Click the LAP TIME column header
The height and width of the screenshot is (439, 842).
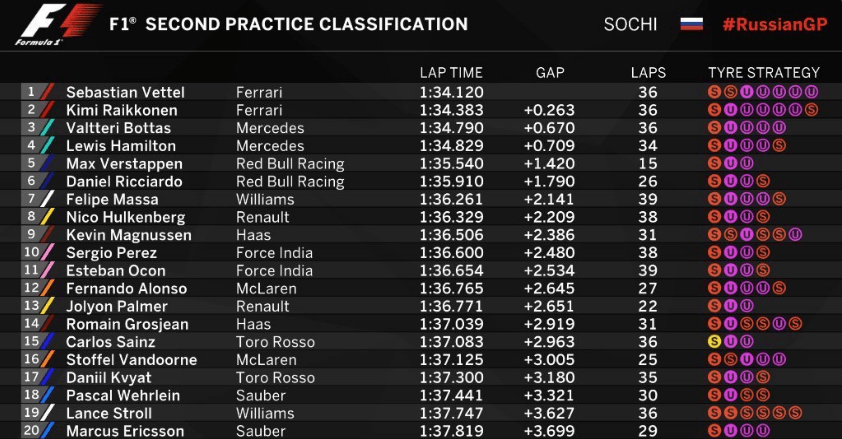coord(451,72)
